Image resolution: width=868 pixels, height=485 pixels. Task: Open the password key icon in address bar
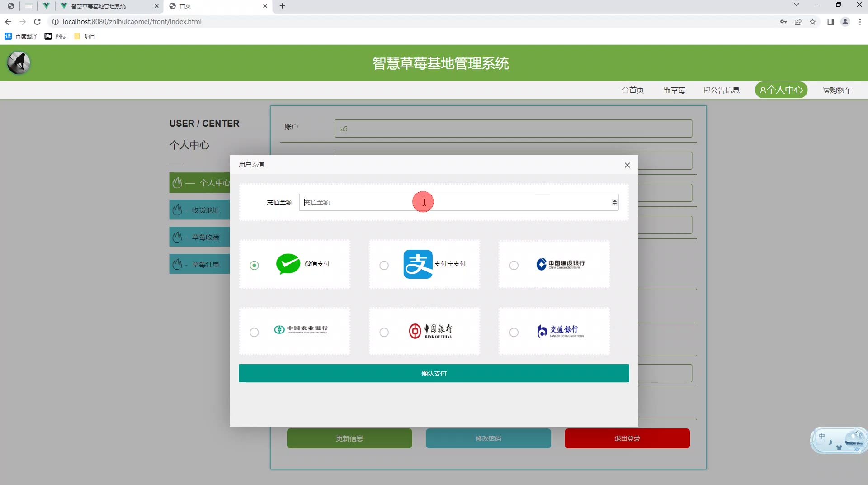[783, 22]
